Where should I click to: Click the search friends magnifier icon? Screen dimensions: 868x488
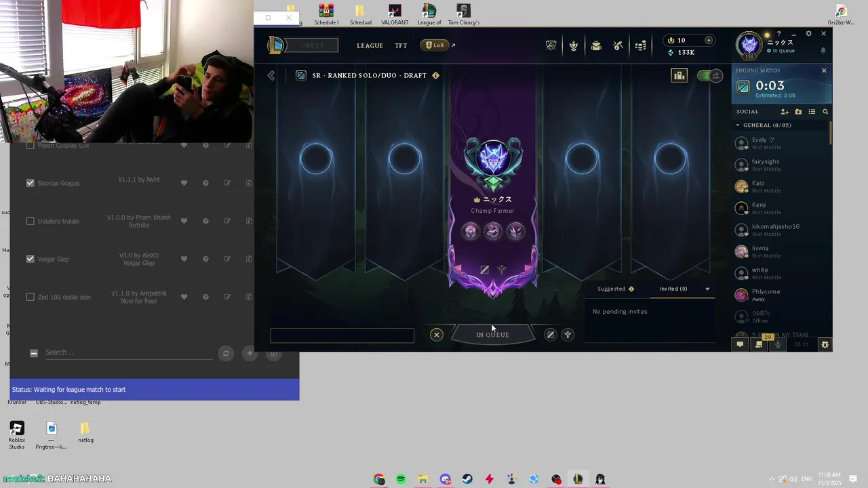click(825, 112)
